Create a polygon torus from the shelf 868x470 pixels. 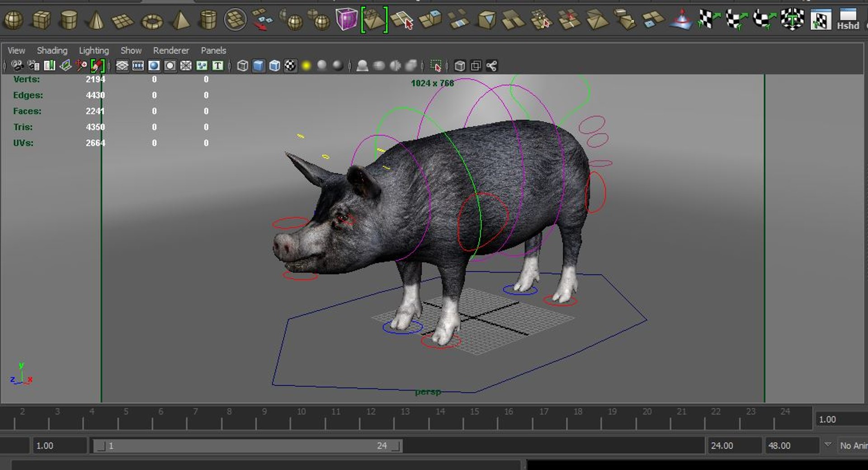click(x=152, y=21)
